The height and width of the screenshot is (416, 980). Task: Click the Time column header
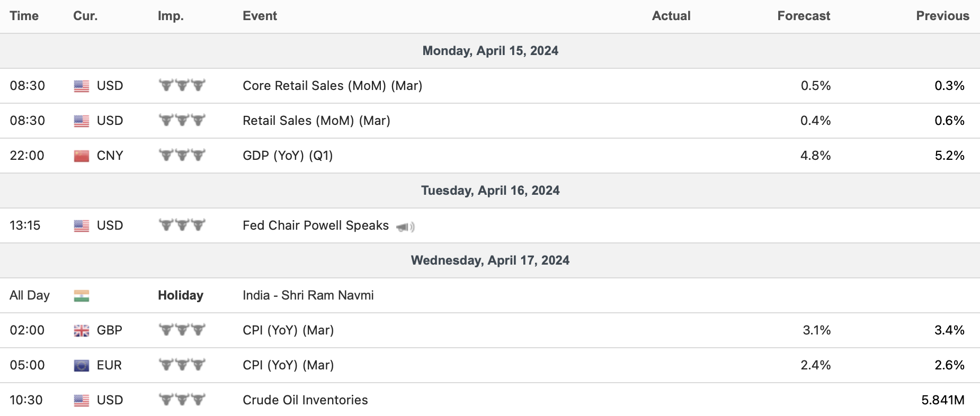24,16
